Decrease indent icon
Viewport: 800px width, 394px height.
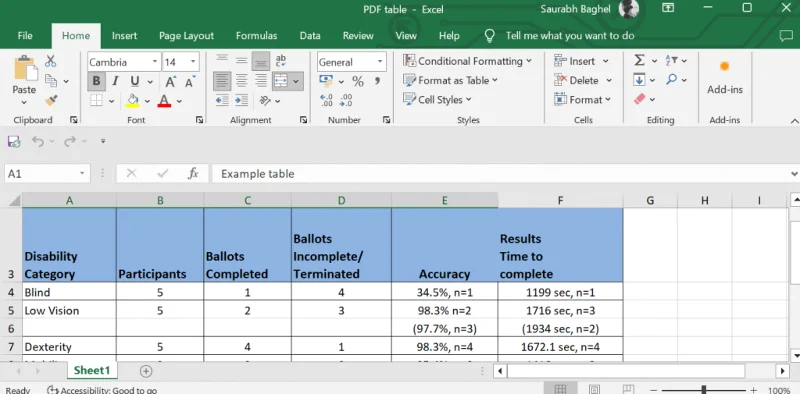click(222, 101)
